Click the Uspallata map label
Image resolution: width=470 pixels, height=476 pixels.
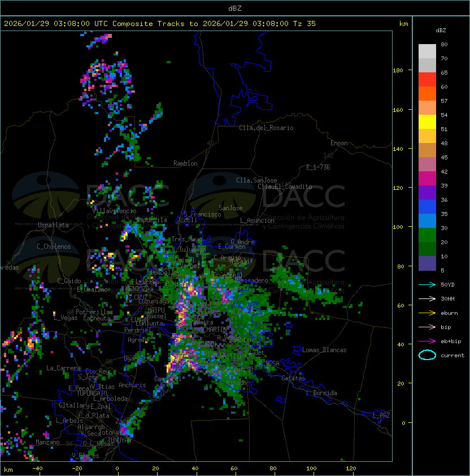(x=53, y=225)
